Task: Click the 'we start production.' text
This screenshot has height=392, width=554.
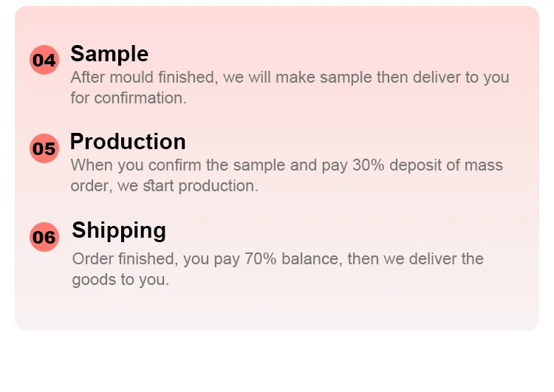Action: coord(188,186)
